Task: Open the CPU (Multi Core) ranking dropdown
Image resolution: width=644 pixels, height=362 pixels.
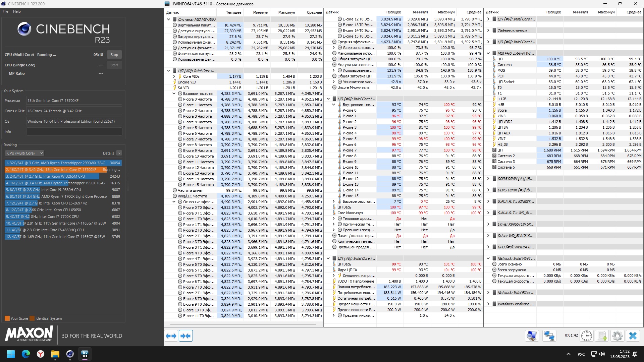Action: [x=25, y=153]
